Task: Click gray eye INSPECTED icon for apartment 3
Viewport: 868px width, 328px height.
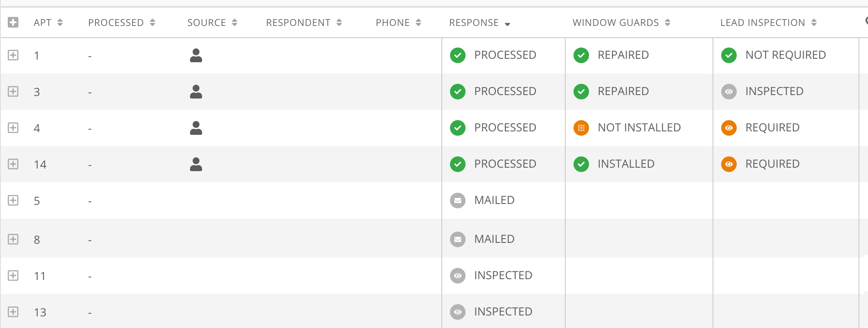Action: pos(729,92)
